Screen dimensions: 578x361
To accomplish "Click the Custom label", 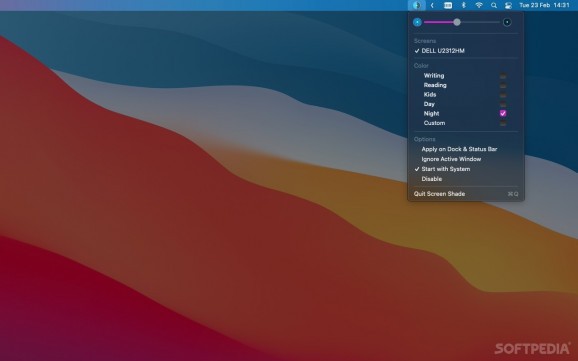I will (434, 123).
